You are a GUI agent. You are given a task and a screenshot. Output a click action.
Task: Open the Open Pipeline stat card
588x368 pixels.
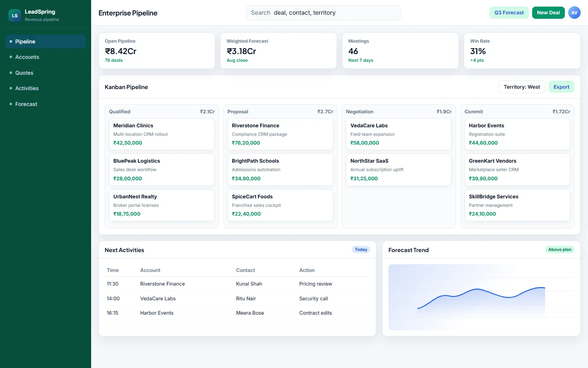[157, 51]
